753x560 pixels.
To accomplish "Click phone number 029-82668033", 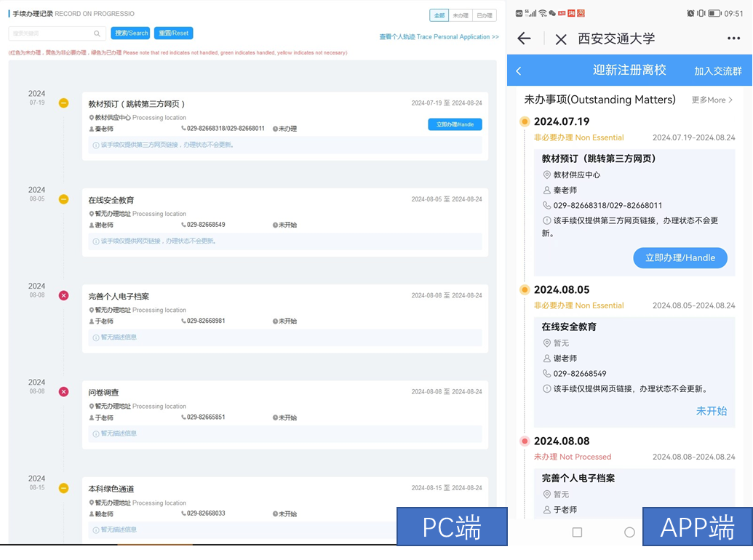I will [x=206, y=513].
